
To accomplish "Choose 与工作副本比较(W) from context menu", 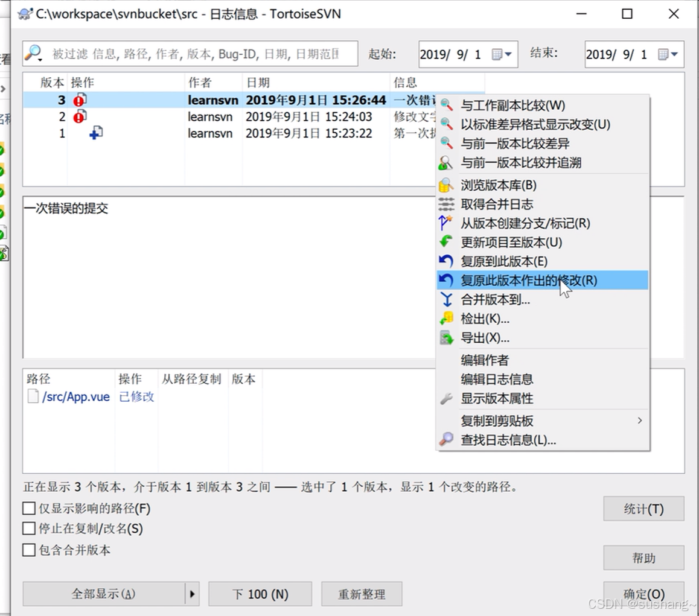I will tap(543, 105).
